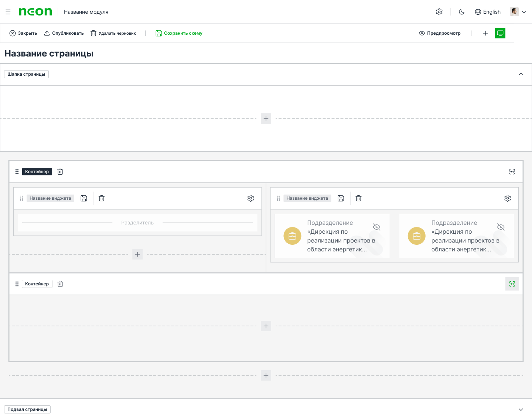Screen dimensions: 532x419
Task: Open Предпросмотр preview mode
Action: (440, 33)
